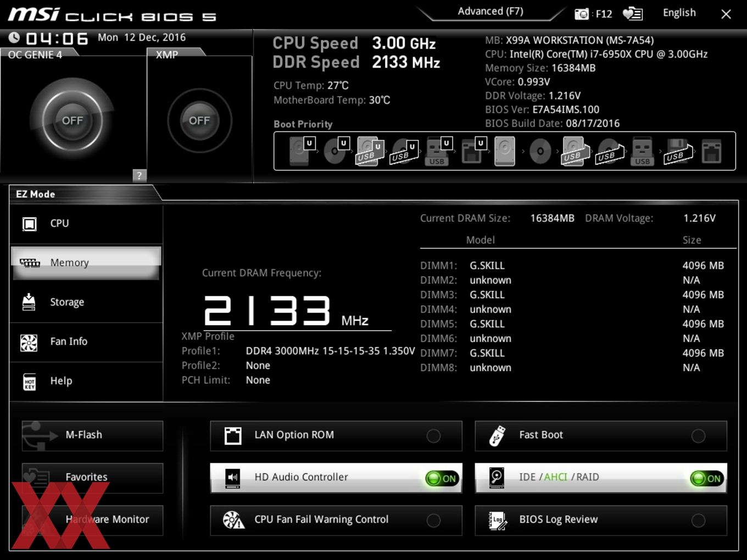Close the BIOS with the X button
The width and height of the screenshot is (747, 560).
tap(726, 14)
